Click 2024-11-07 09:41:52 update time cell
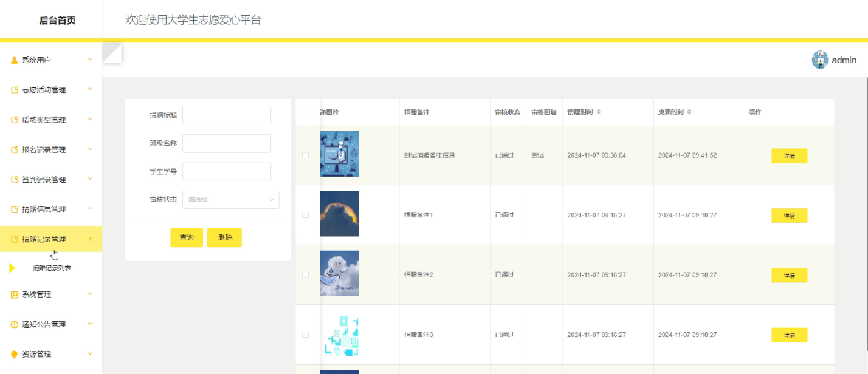868x374 pixels. click(x=687, y=155)
